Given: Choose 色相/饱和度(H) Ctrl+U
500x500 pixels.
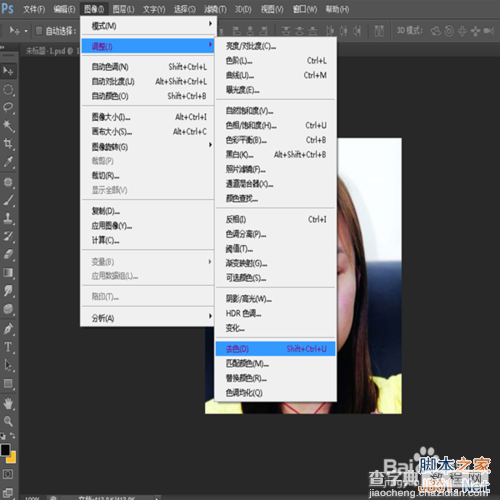Looking at the screenshot, I should click(x=275, y=125).
